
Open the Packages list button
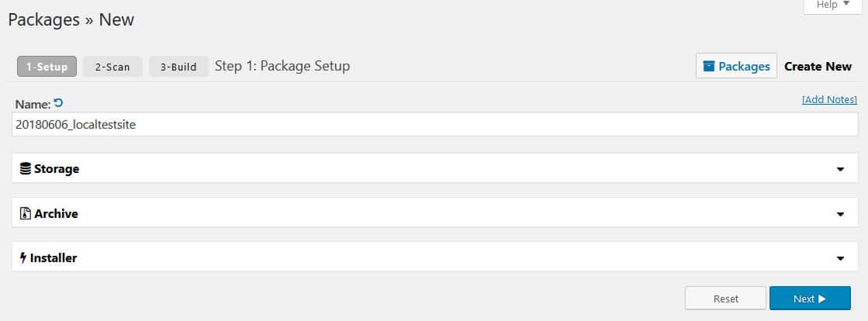point(736,67)
